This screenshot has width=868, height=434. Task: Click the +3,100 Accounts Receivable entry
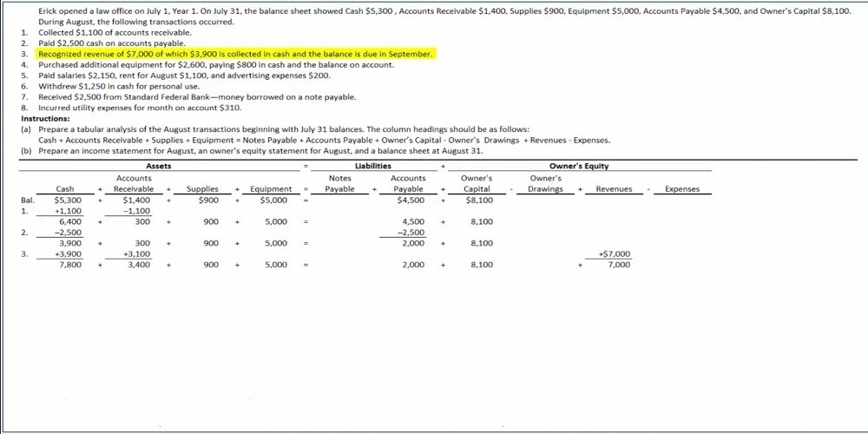(137, 254)
